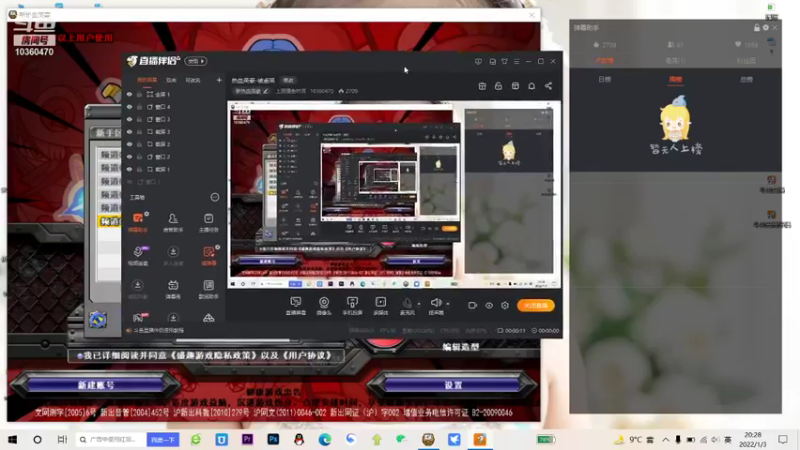Viewport: 800px width, 450px height.
Task: Click the more options circle beside 工具箱
Action: pyautogui.click(x=215, y=197)
